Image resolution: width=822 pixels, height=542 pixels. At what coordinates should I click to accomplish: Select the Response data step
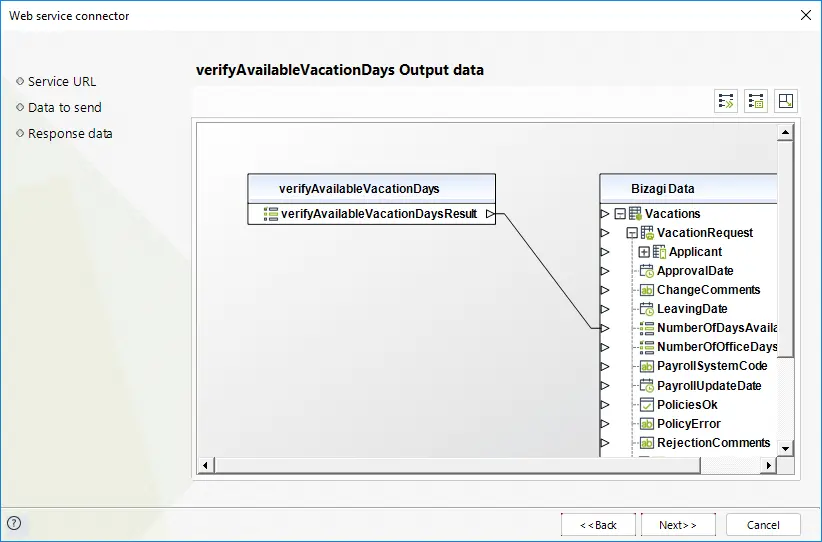(70, 134)
